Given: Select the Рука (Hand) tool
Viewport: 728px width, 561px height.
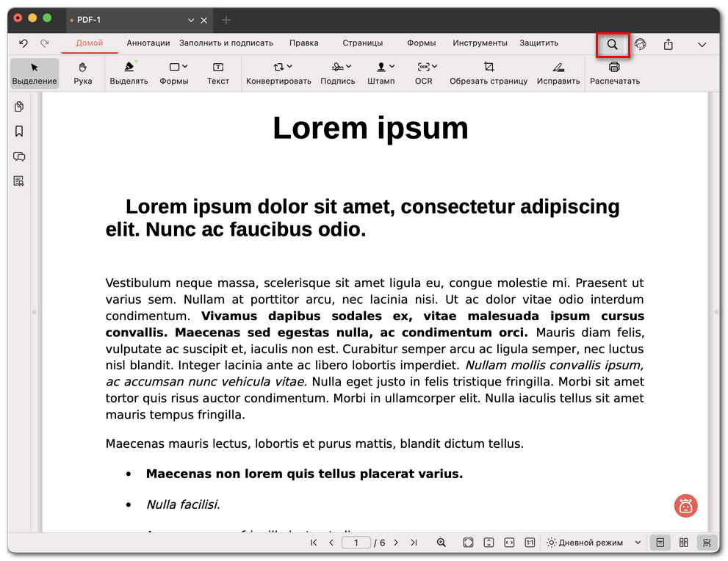Looking at the screenshot, I should (83, 73).
